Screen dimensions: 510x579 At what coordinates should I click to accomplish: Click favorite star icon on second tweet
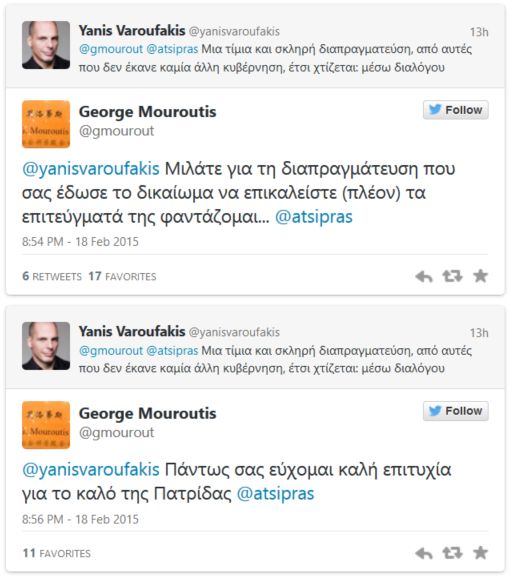tap(480, 553)
